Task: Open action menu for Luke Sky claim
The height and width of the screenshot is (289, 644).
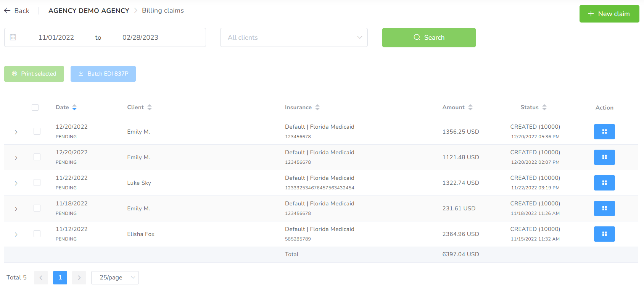Action: click(604, 183)
